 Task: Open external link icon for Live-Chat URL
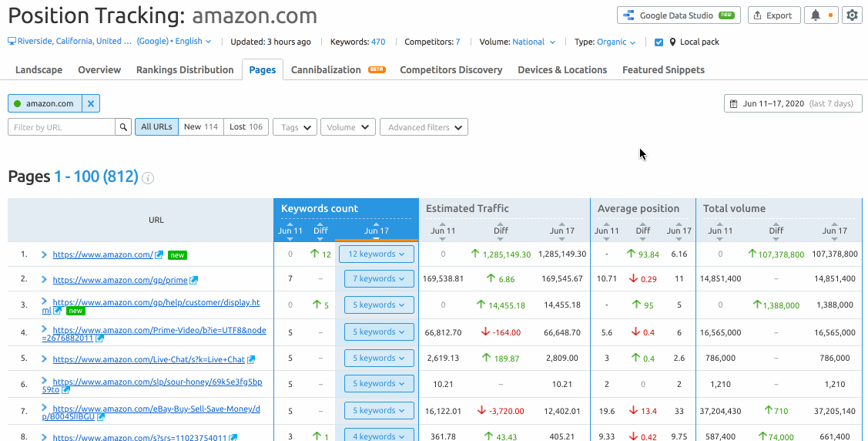tap(251, 359)
